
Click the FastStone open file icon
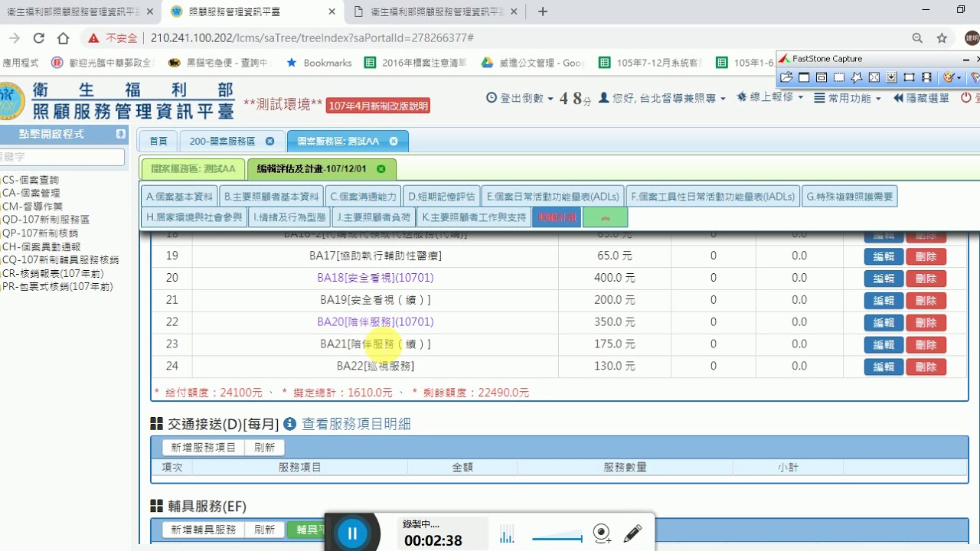coord(786,77)
